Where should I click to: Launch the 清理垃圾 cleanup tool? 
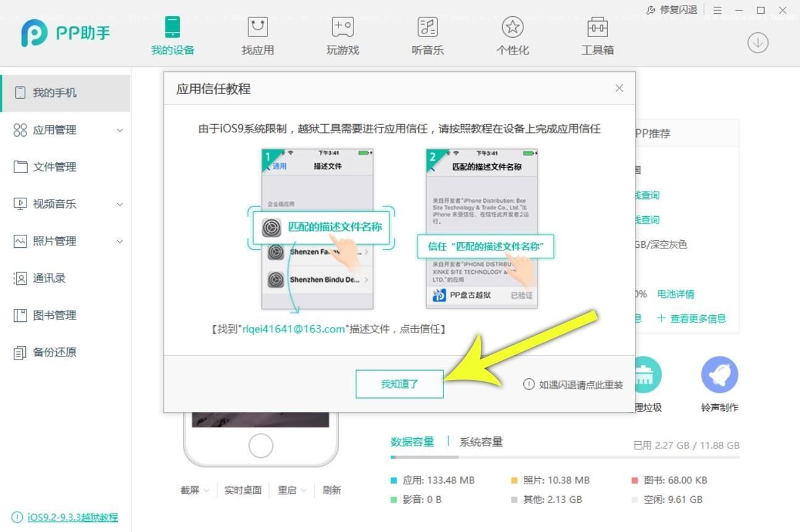click(x=645, y=374)
